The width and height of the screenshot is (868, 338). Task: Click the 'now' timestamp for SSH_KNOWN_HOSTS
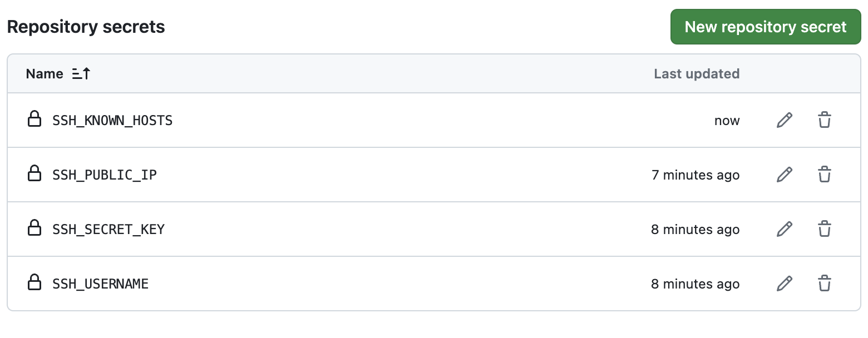coord(727,120)
